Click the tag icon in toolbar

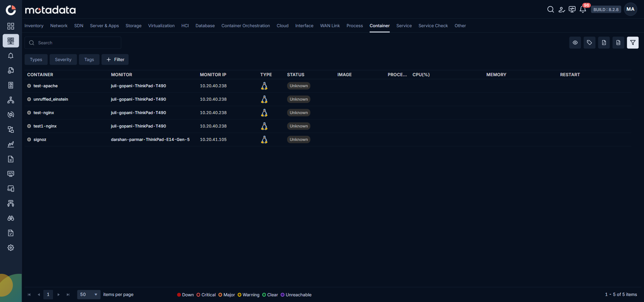589,43
